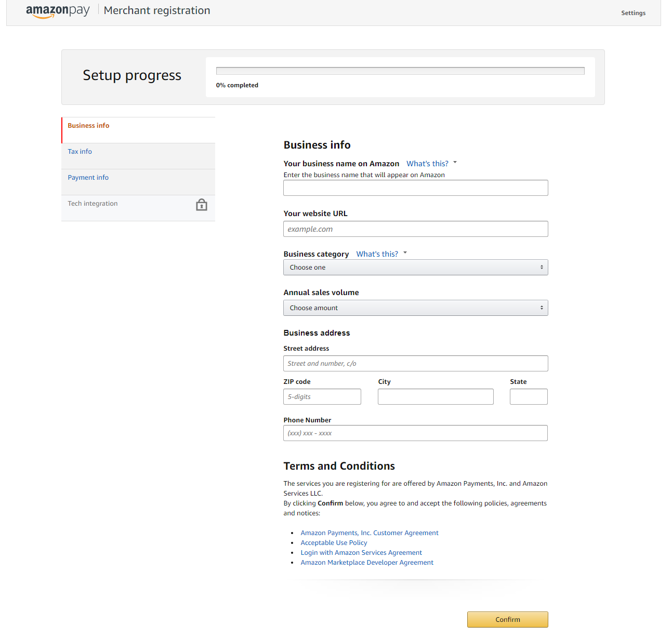Focus the business name input field

click(x=416, y=188)
